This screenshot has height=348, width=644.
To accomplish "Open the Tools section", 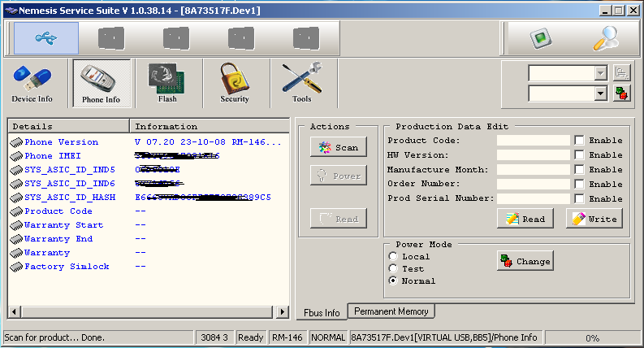I will tap(302, 84).
